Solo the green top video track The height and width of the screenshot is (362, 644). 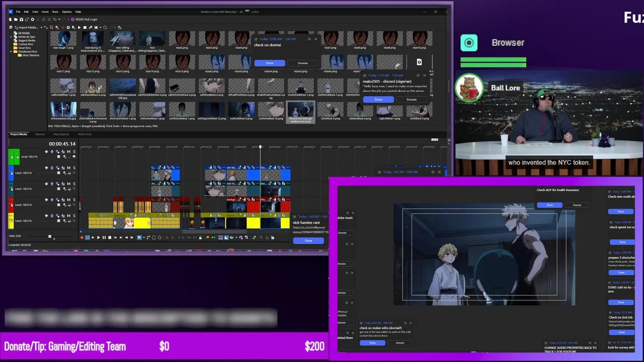[74, 151]
